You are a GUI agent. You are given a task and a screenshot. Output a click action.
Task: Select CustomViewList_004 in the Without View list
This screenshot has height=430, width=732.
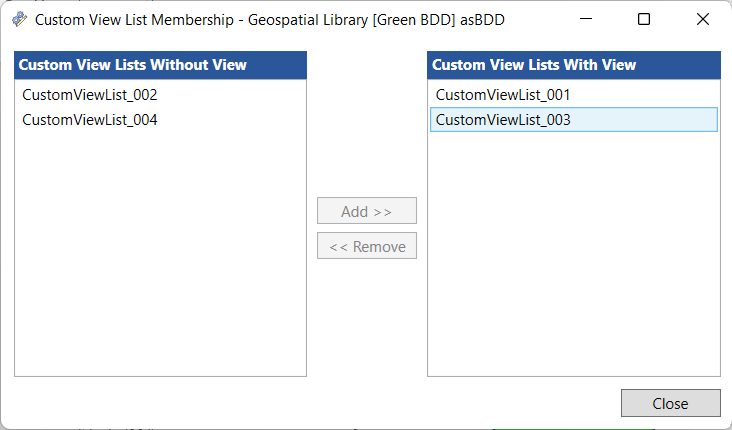tap(90, 120)
